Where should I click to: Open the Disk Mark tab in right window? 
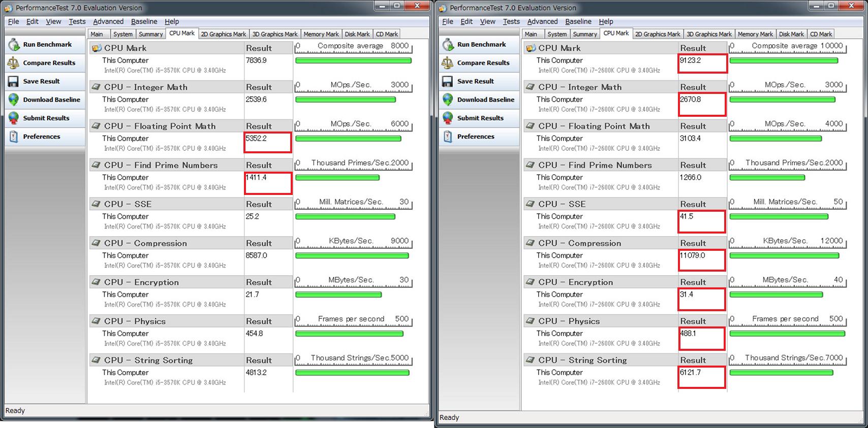point(791,34)
